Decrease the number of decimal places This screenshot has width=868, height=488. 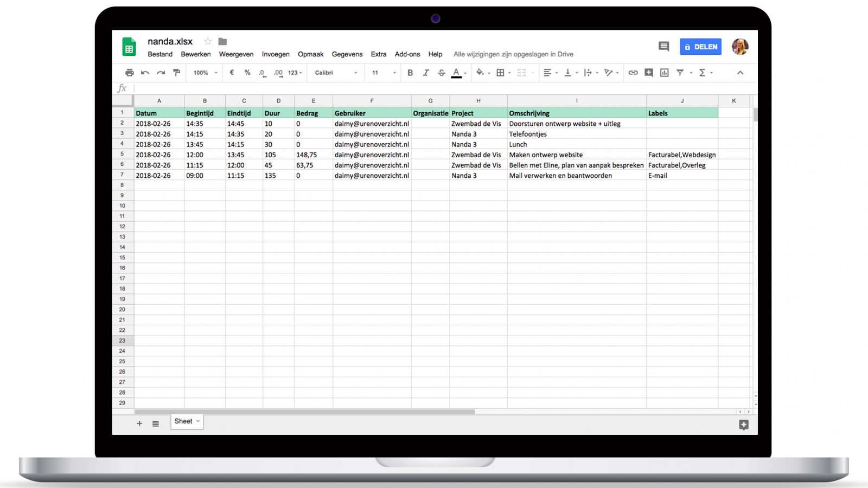(x=263, y=73)
